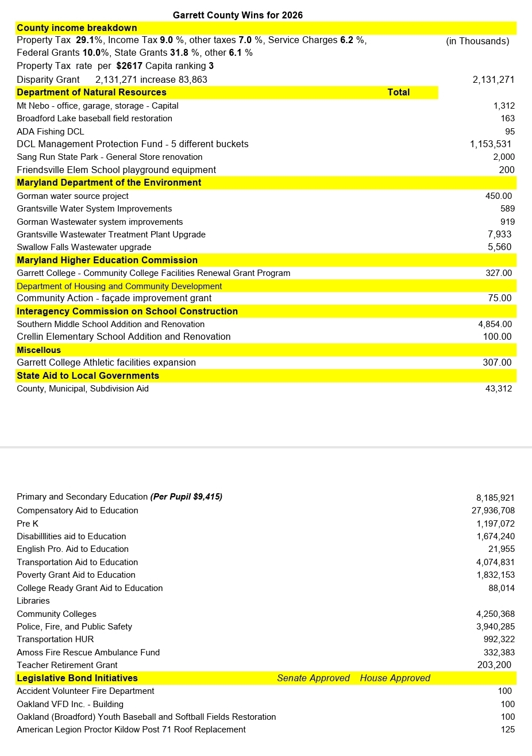Click the 'Senate Approved' column label
The height and width of the screenshot is (756, 532).
pyautogui.click(x=313, y=678)
